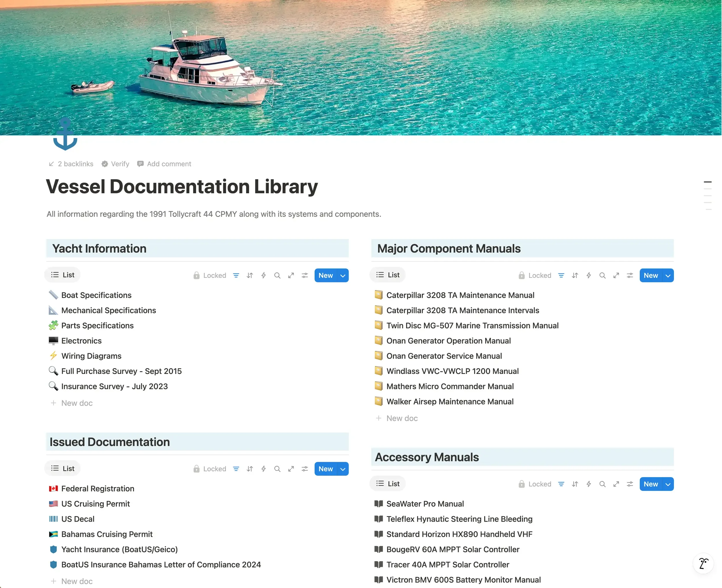
Task: Open Yacht Information database full page
Action: tap(291, 275)
